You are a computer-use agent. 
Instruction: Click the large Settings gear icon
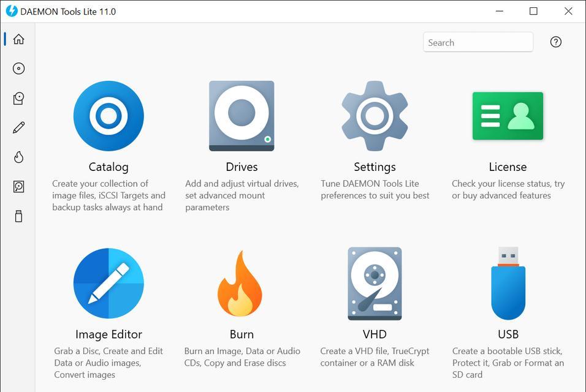point(375,116)
